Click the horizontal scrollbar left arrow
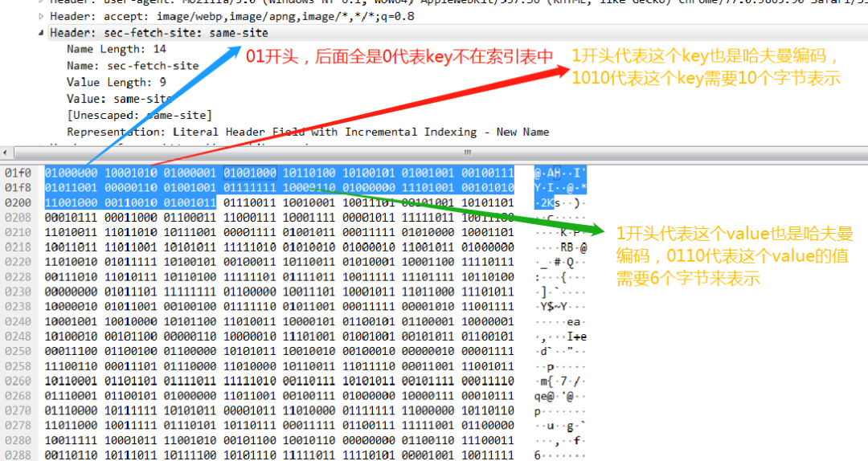The width and height of the screenshot is (868, 461). click(6, 152)
